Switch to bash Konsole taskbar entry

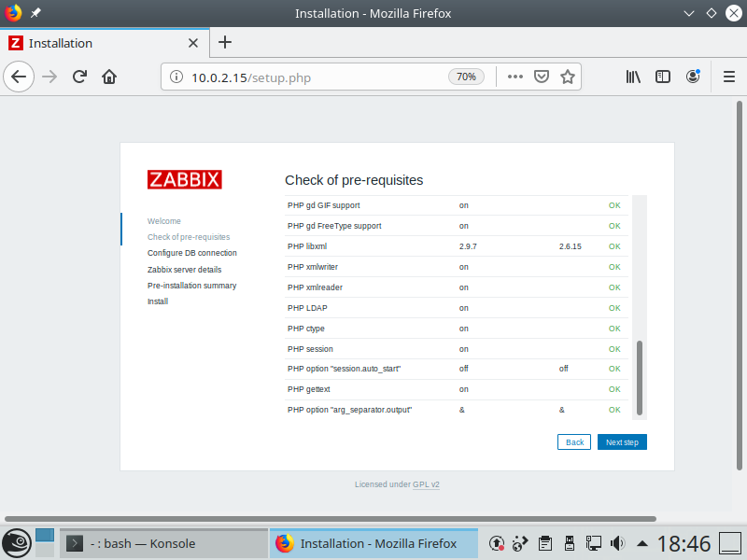[163, 543]
